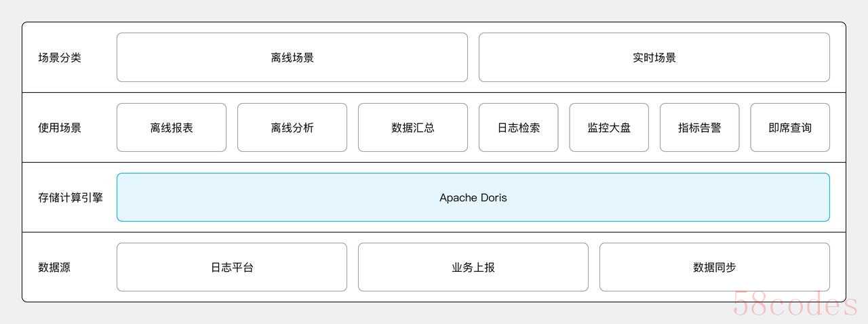Select the 监控大盘 box
This screenshot has height=324, width=868.
click(608, 127)
